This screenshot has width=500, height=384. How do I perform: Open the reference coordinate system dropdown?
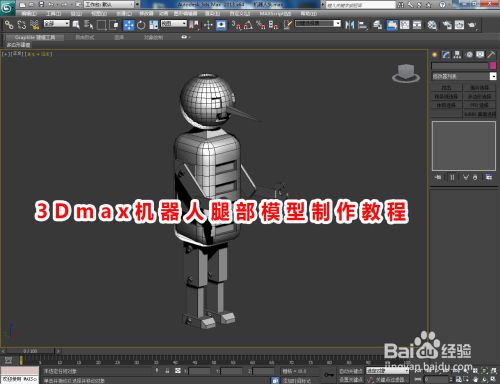[x=174, y=24]
